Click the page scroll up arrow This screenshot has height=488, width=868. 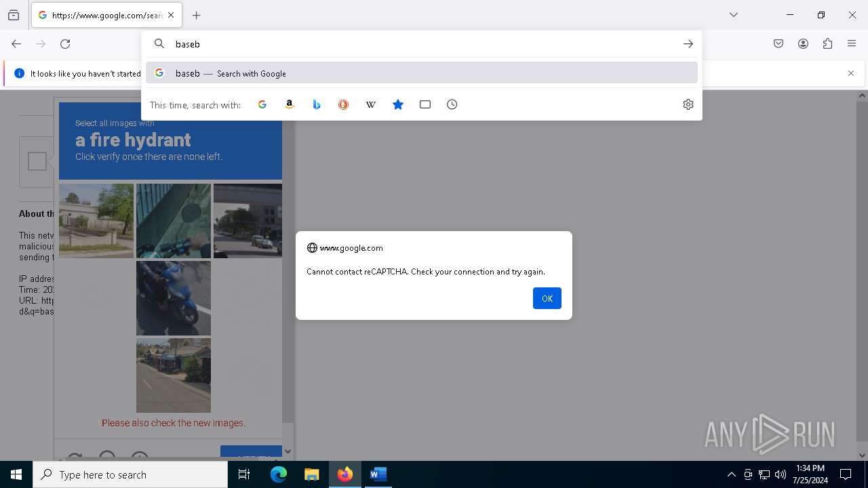click(x=863, y=96)
